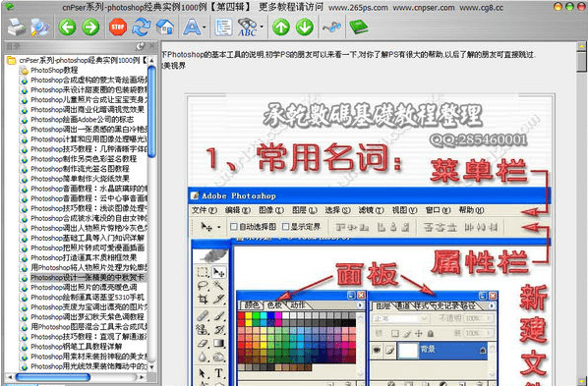Click the printer icon in the toolbar
The image size is (588, 386).
click(17, 27)
